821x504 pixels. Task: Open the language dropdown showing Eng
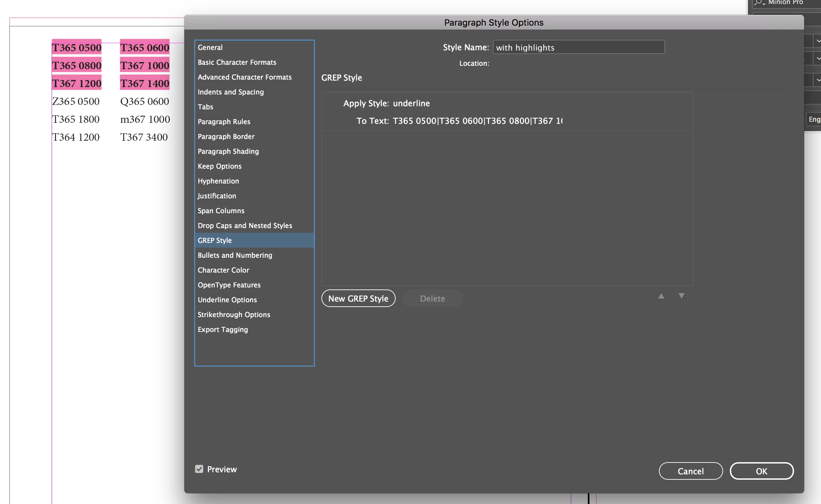(x=814, y=119)
